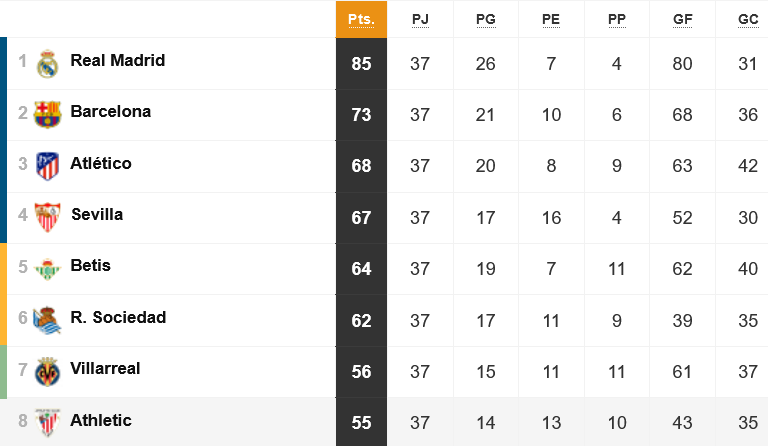
Task: Select the Villarreal yellow badge
Action: 48,372
